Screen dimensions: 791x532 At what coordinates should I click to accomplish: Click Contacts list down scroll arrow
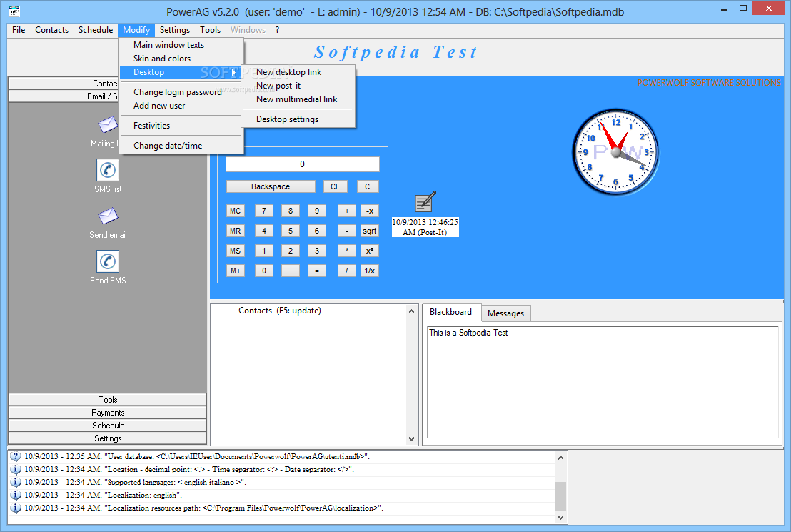411,438
